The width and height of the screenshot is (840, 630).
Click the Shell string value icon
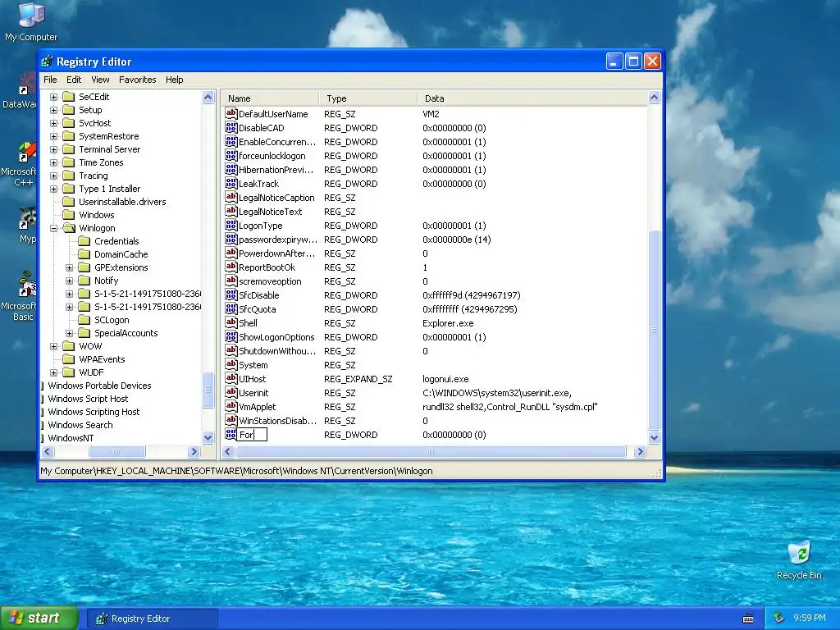pos(231,322)
